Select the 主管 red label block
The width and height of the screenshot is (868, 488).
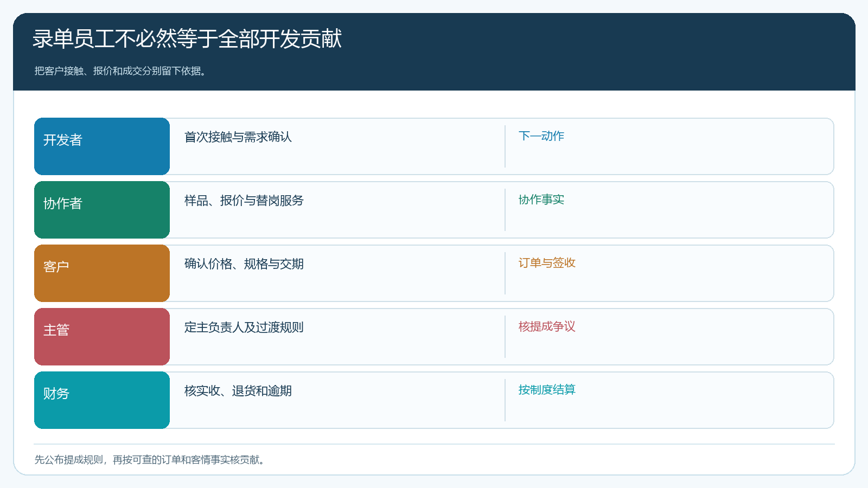click(x=102, y=337)
